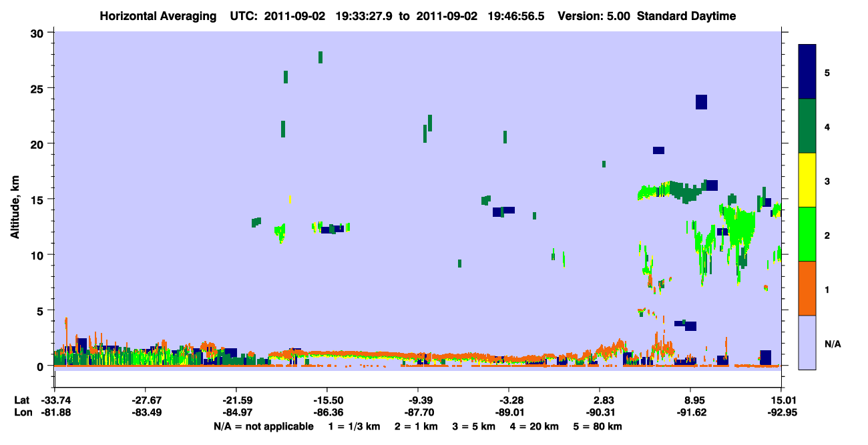Image resolution: width=868 pixels, height=445 pixels.
Task: Click the latitude value -33.74
Action: pos(54,400)
